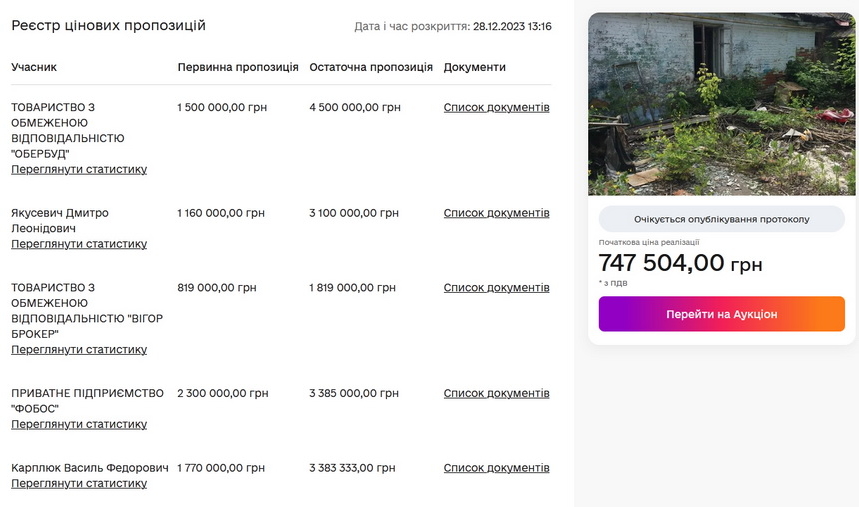
Task: Click the "Учасник" column header
Action: [x=34, y=67]
